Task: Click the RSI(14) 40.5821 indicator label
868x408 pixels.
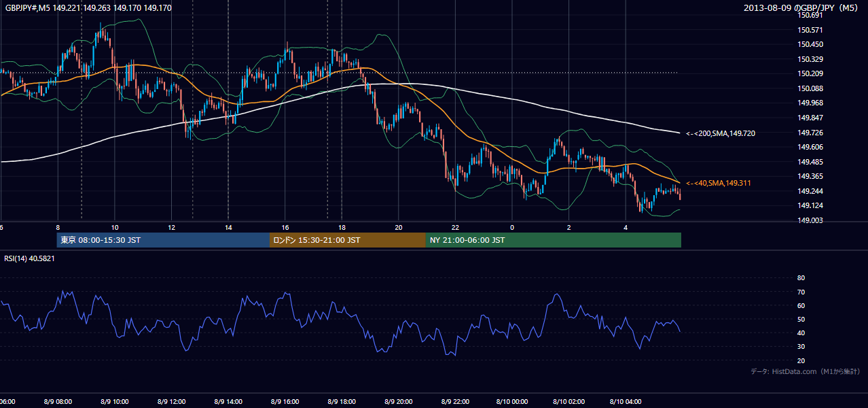Action: (29, 258)
